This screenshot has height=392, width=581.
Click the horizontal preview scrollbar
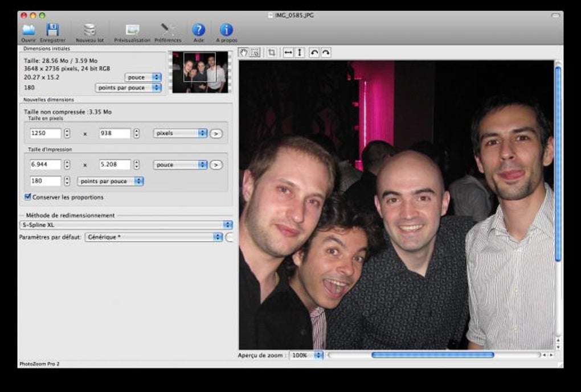pyautogui.click(x=432, y=355)
